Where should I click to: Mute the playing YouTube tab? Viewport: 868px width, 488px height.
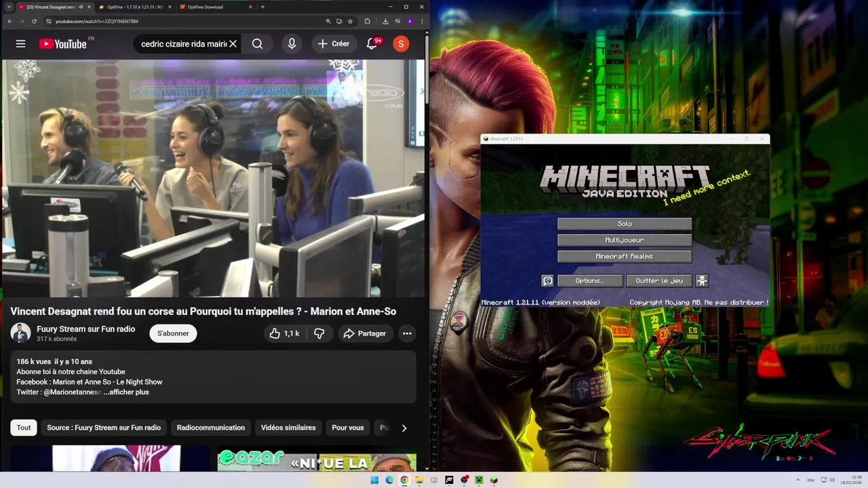[x=81, y=7]
